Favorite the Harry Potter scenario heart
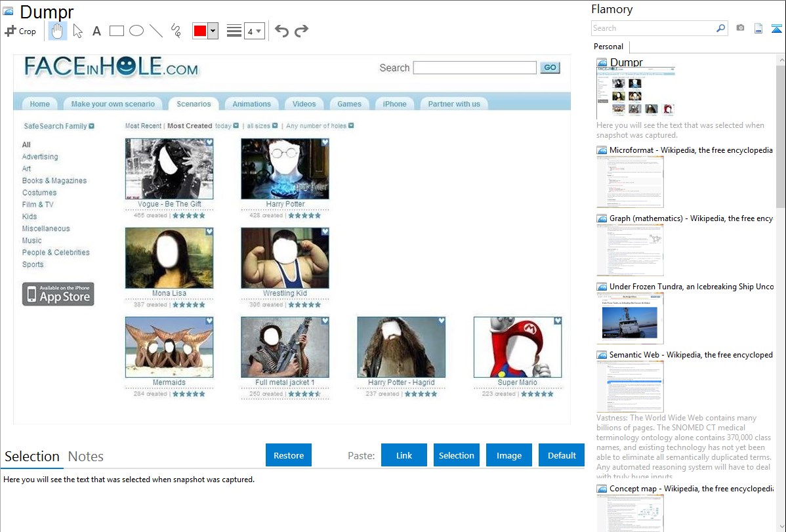Image resolution: width=786 pixels, height=532 pixels. [x=325, y=143]
